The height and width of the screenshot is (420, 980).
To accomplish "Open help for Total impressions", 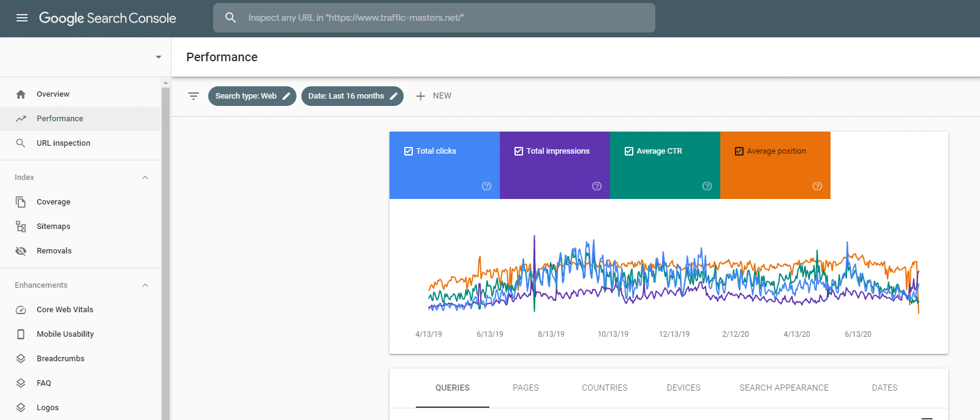I will [x=597, y=186].
